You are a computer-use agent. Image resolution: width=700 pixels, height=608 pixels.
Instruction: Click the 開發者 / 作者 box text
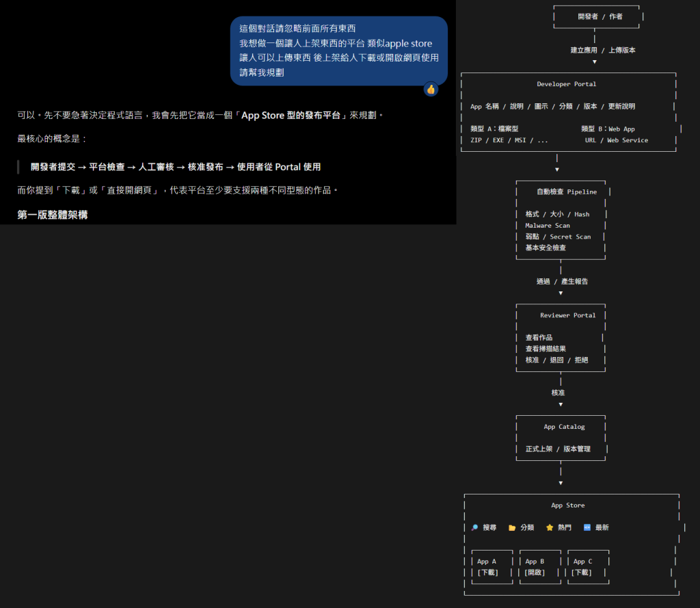coord(600,16)
